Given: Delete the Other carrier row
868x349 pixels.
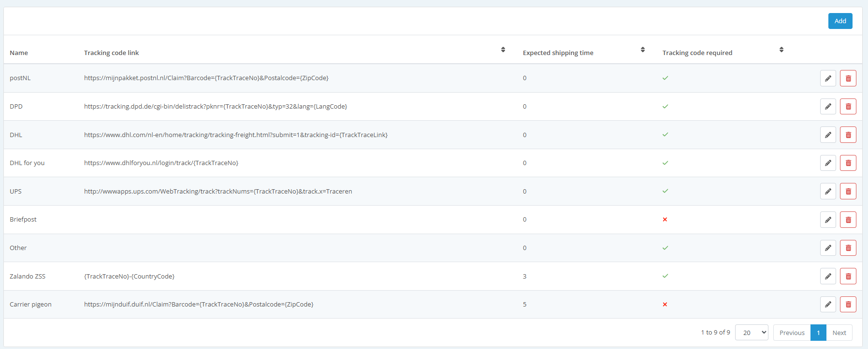Looking at the screenshot, I should pyautogui.click(x=848, y=248).
